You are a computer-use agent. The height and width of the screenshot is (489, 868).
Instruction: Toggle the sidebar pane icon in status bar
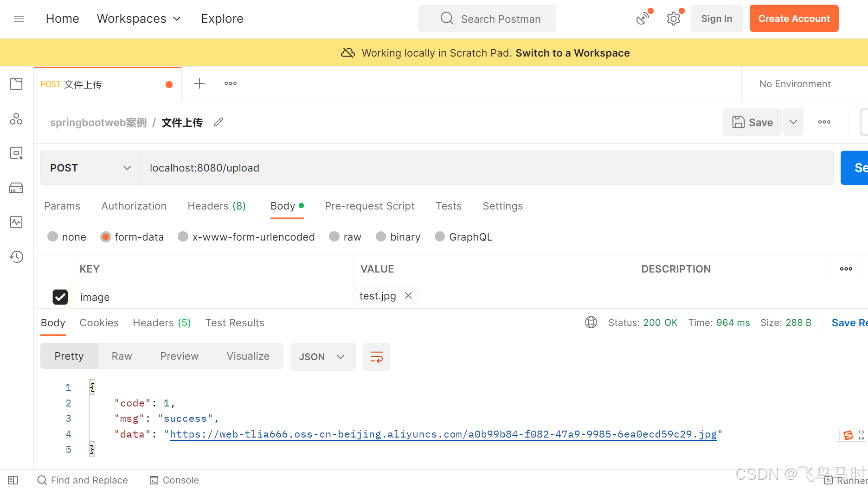click(13, 480)
